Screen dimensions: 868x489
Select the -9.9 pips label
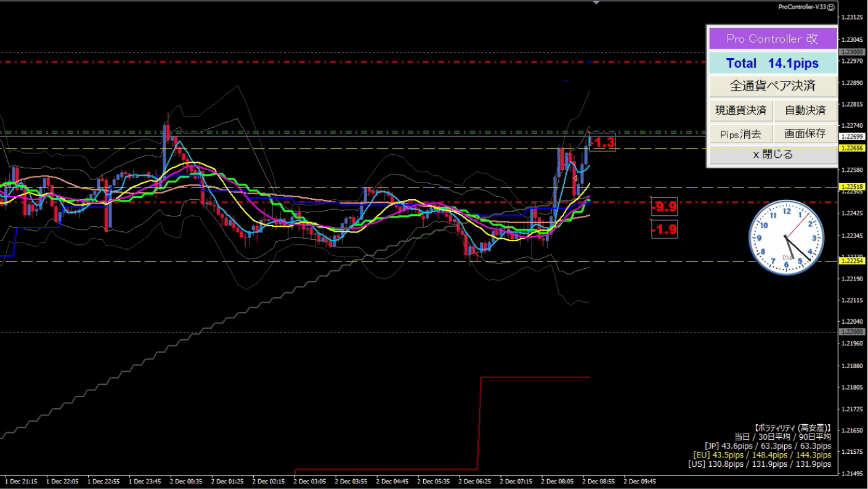[665, 206]
